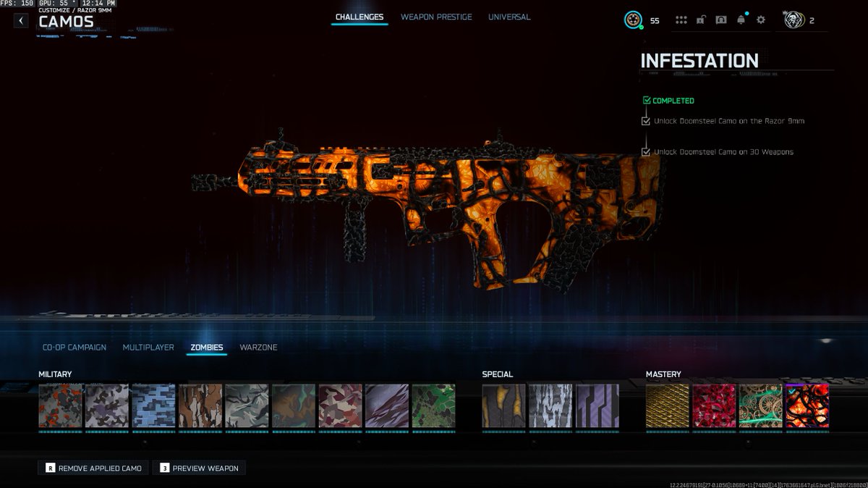868x488 pixels.
Task: Select the grey-purple Military camo swatch
Action: [x=107, y=406]
